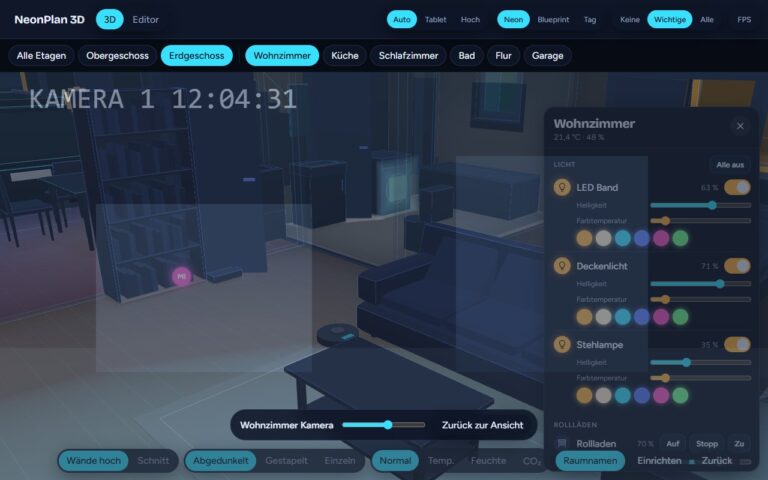Pick the blue swatch for Stehlampe
Viewport: 768px width, 480px height.
pyautogui.click(x=642, y=395)
